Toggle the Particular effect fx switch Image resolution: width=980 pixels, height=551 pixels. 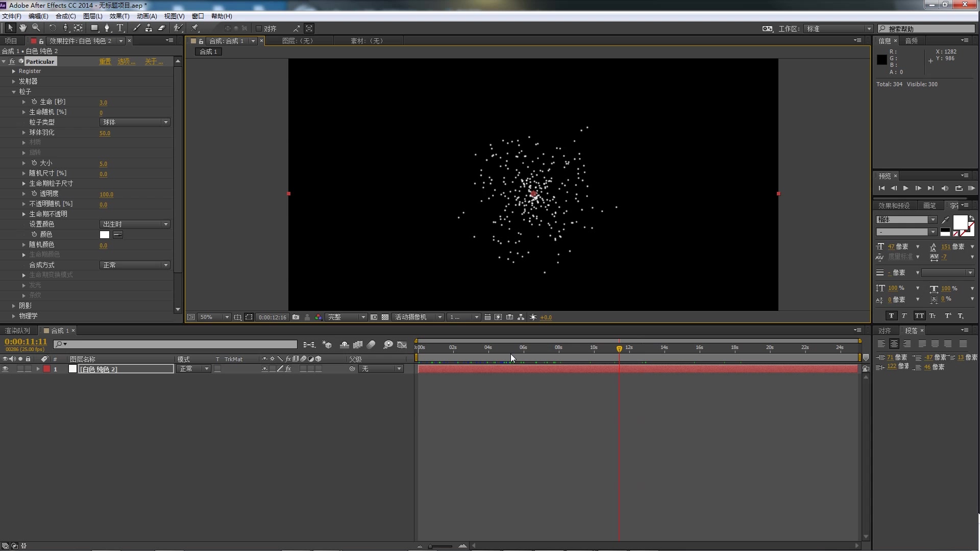tap(12, 61)
